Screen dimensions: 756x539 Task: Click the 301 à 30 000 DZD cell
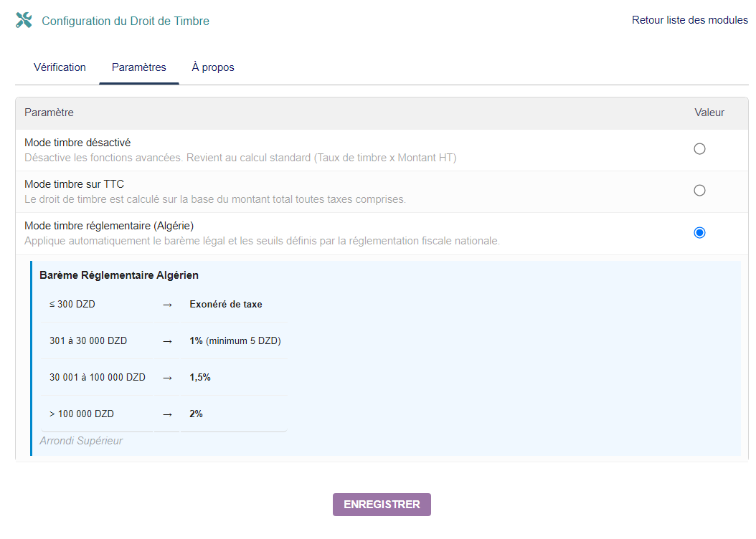click(88, 341)
